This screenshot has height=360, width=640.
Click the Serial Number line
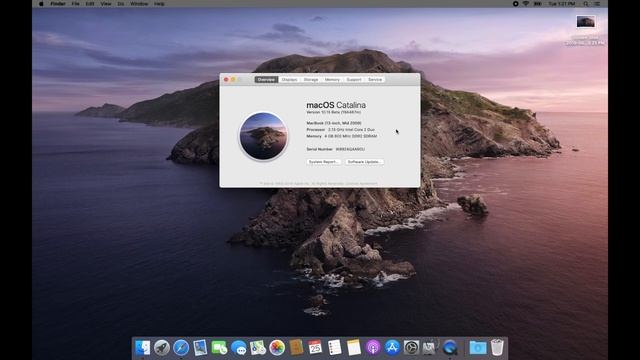coord(336,149)
